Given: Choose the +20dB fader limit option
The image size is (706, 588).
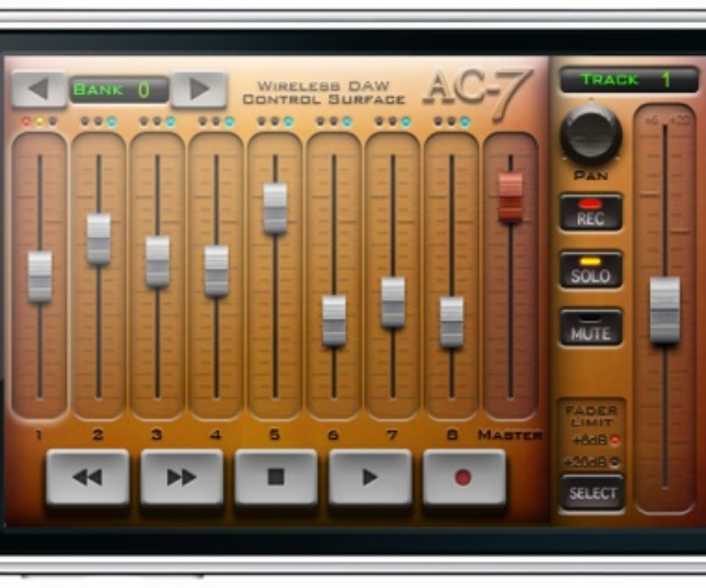Looking at the screenshot, I should tap(614, 462).
